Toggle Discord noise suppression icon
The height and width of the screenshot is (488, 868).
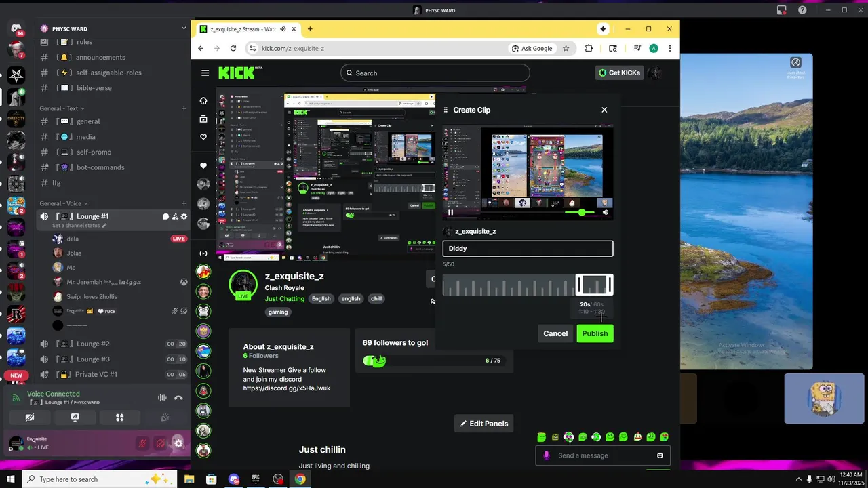pyautogui.click(x=162, y=398)
